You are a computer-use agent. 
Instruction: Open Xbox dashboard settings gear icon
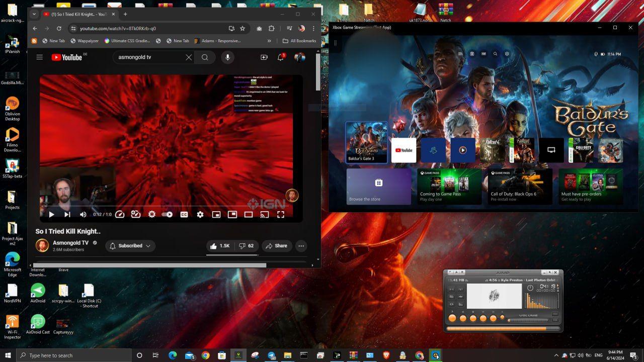tap(507, 54)
